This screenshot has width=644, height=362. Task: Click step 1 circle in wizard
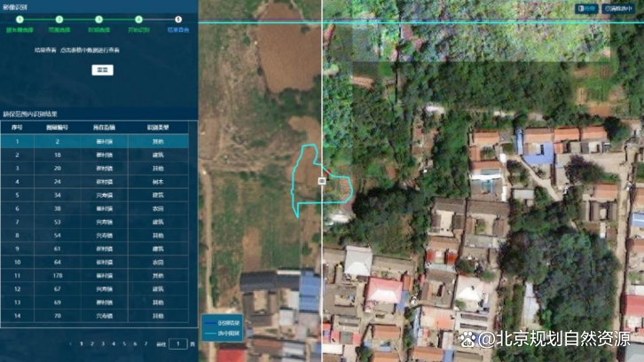pos(18,19)
